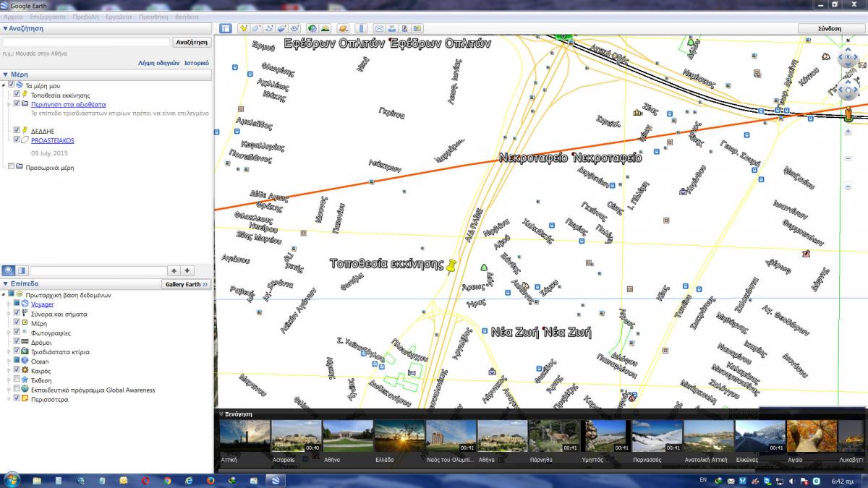868x488 pixels.
Task: Toggle the Φωτογραφίες layer checkbox
Action: (17, 333)
